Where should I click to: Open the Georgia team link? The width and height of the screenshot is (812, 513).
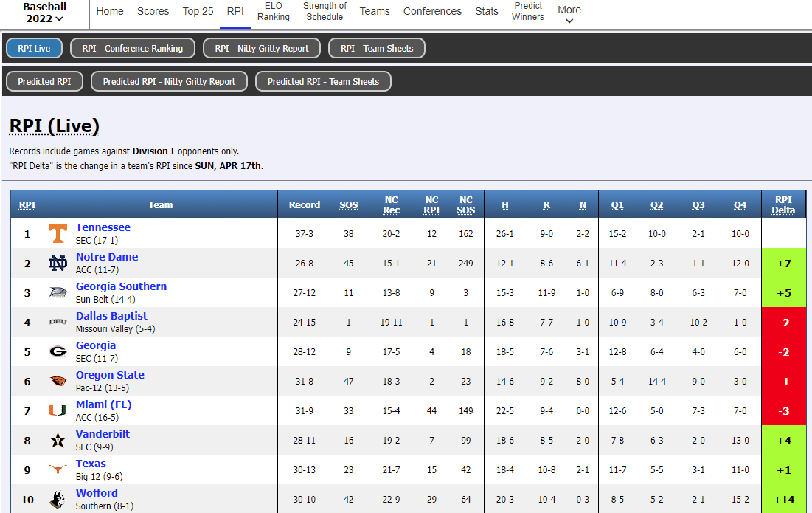pyautogui.click(x=96, y=345)
